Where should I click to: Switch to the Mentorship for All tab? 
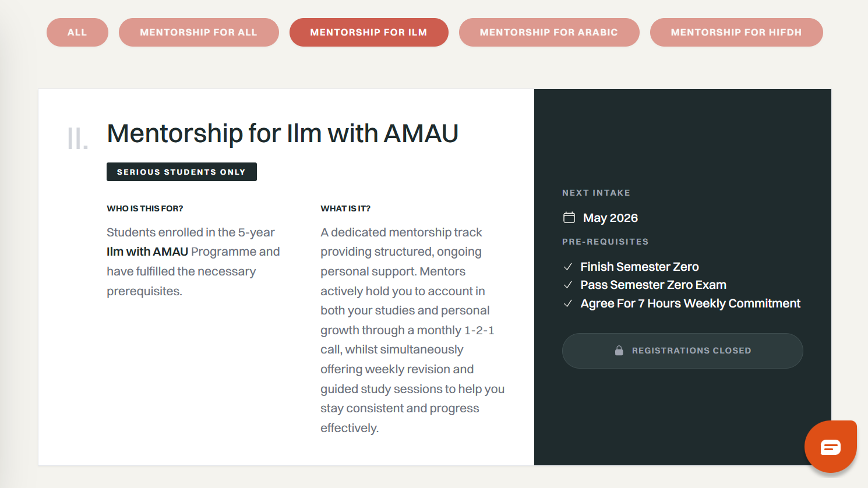199,33
